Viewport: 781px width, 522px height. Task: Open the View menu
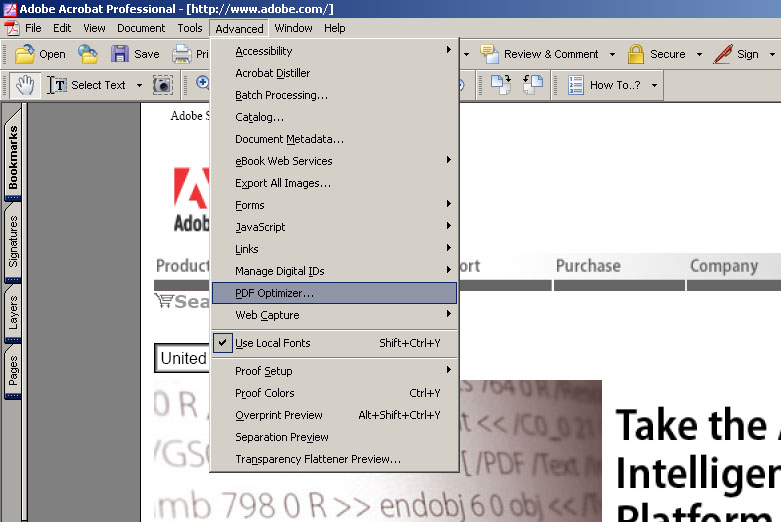click(x=94, y=28)
